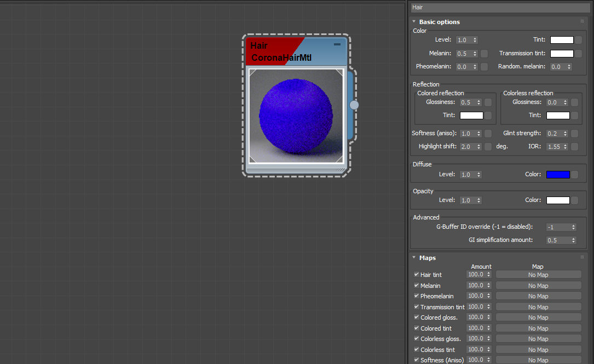Image resolution: width=594 pixels, height=364 pixels.
Task: Click the Transmission tint No Map button
Action: tap(538, 307)
